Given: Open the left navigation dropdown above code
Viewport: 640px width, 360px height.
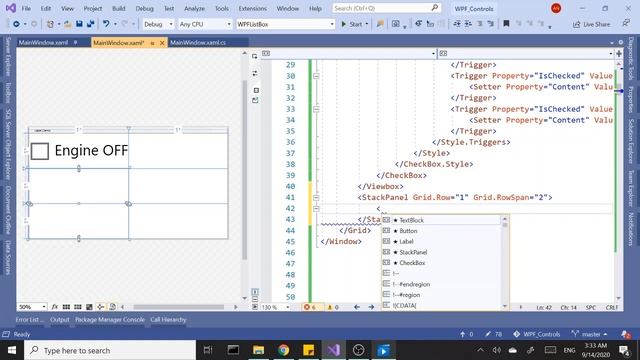Looking at the screenshot, I should [x=349, y=53].
